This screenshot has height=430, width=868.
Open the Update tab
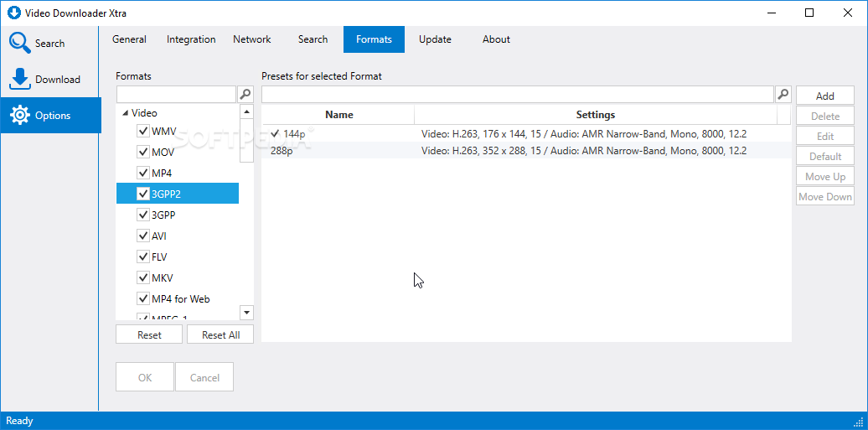click(x=435, y=39)
